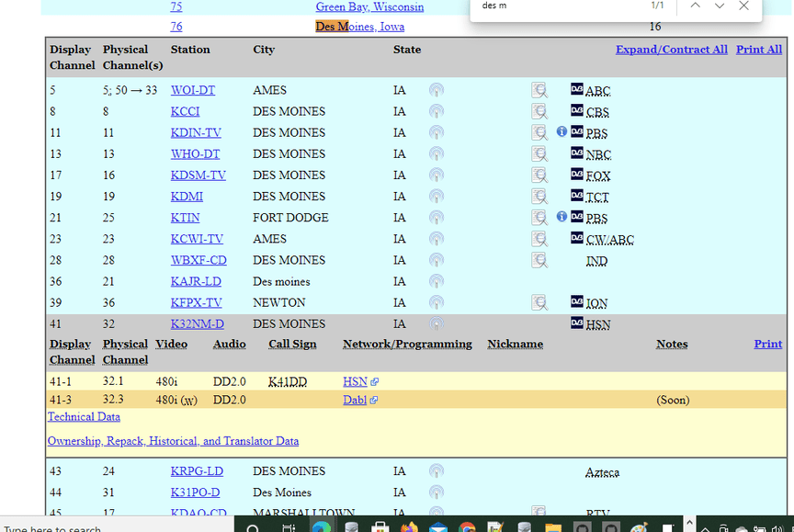
Task: Open the KDSM-TV station link
Action: pos(198,175)
